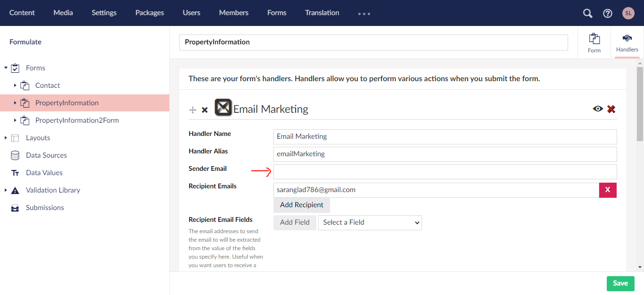Expand the Validation Library node
The width and height of the screenshot is (644, 295).
(6, 190)
